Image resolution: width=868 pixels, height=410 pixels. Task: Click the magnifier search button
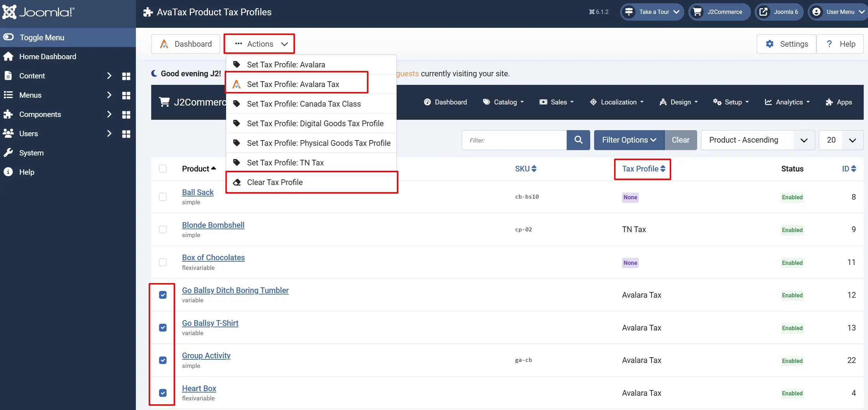[578, 140]
